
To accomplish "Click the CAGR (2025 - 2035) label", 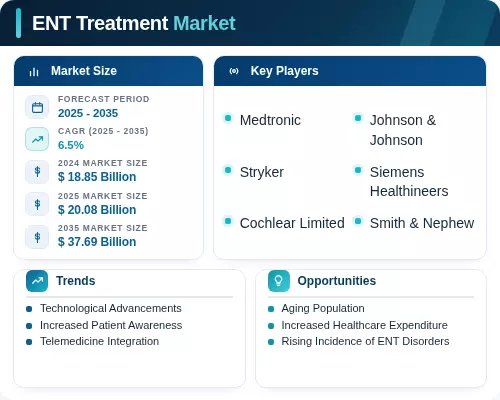I will pos(103,131).
